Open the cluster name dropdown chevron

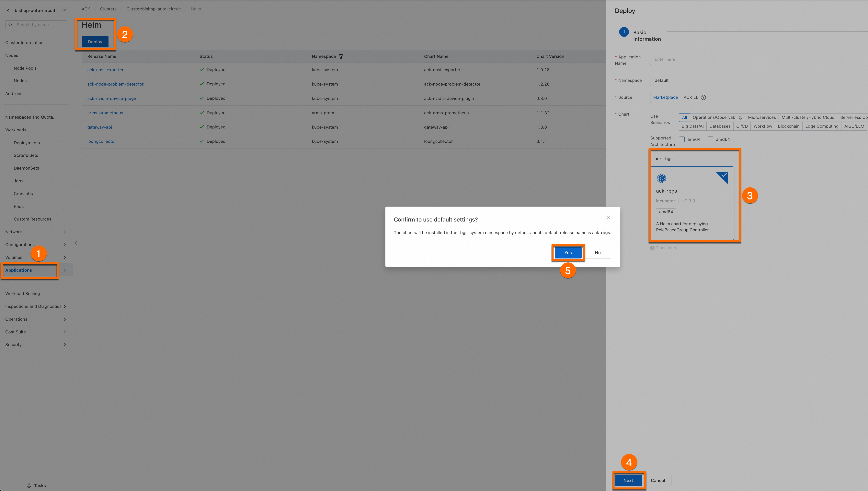(64, 10)
